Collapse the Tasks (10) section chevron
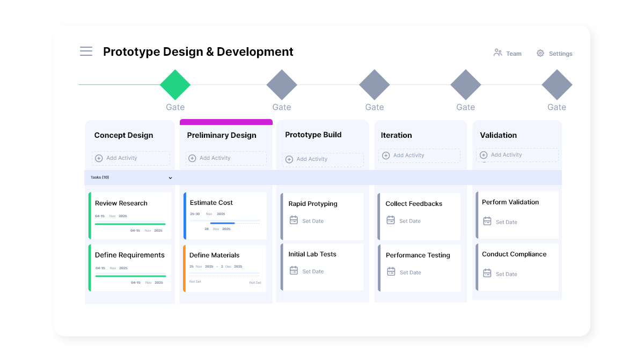Screen dimensions: 644x362 point(171,178)
